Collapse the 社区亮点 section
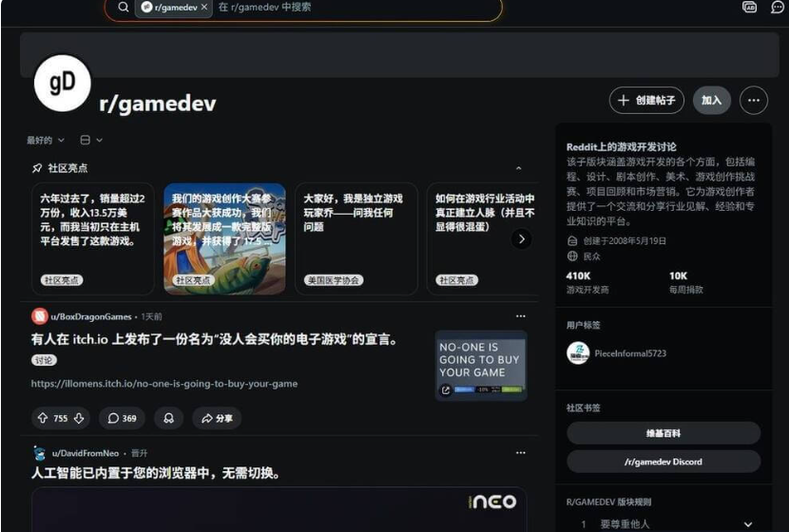The image size is (789, 532). 519,168
